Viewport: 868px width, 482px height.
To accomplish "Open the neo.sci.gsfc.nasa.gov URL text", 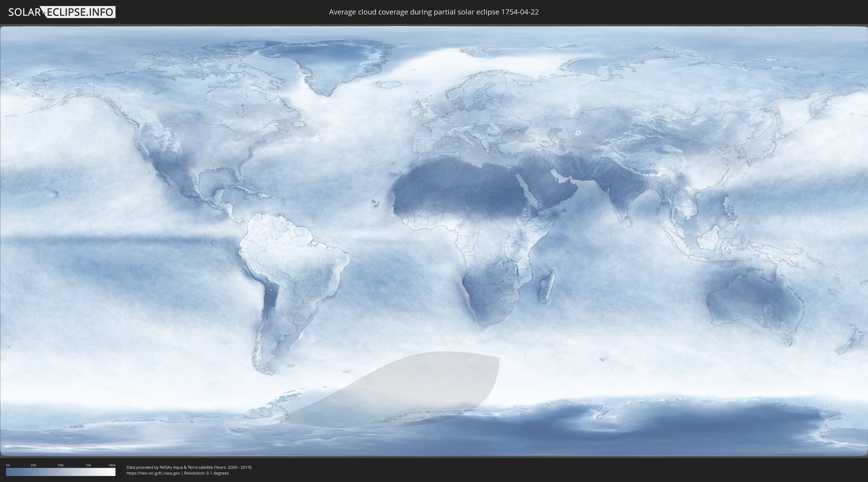I will (153, 473).
